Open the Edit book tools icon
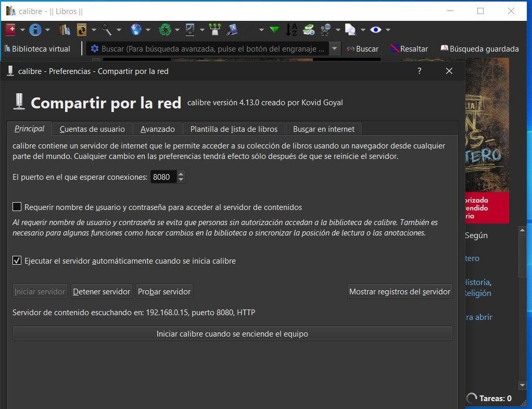This screenshot has width=532, height=409. pyautogui.click(x=232, y=30)
